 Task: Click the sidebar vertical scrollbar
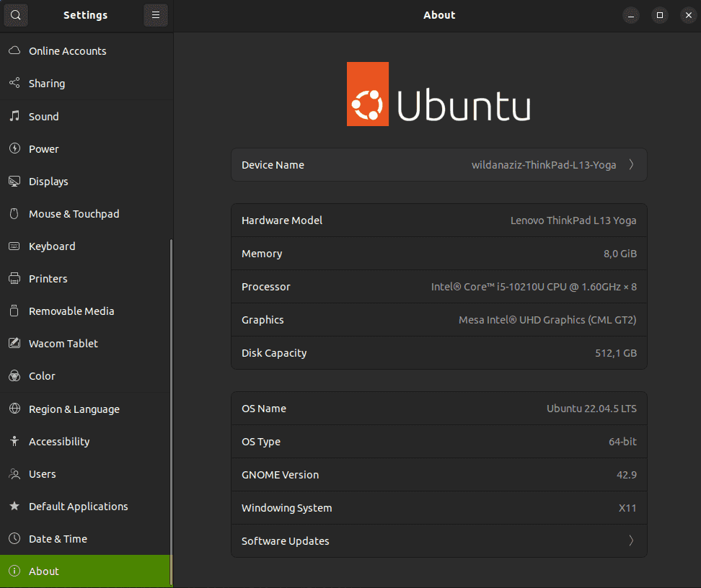[x=171, y=411]
